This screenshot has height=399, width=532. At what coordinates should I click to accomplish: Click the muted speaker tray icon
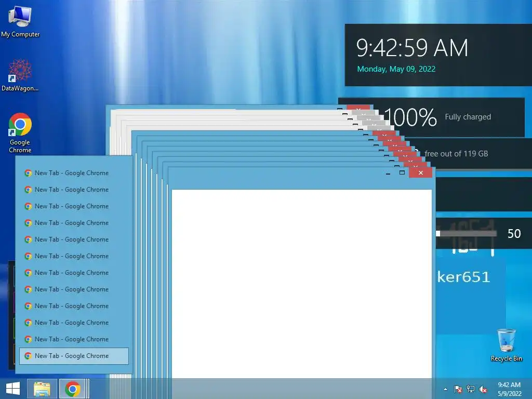(x=483, y=389)
